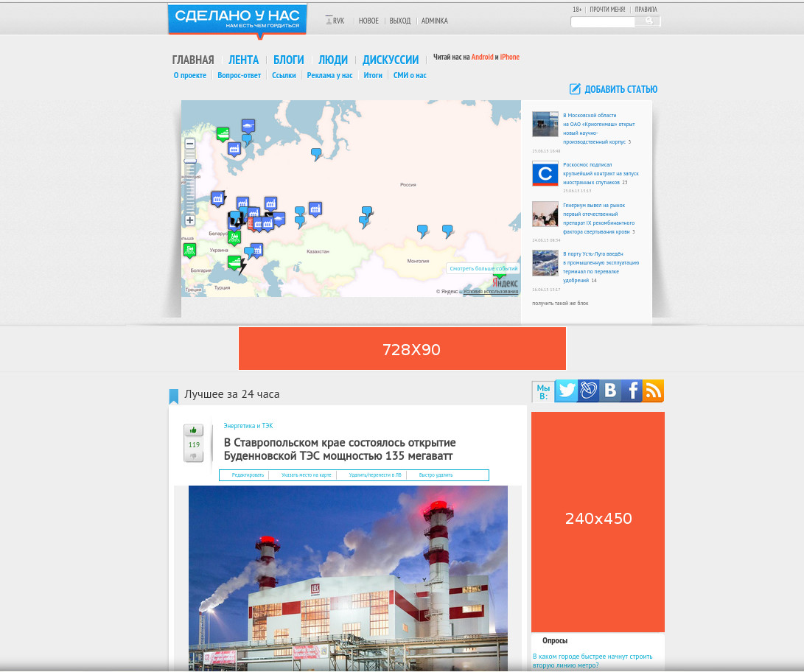Open the RSS feed icon

pyautogui.click(x=653, y=391)
